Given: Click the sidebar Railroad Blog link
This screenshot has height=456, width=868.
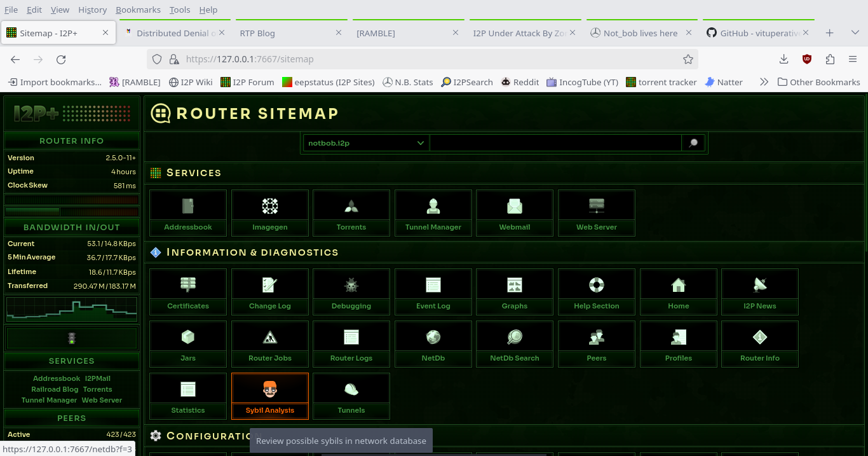Looking at the screenshot, I should click(x=55, y=389).
